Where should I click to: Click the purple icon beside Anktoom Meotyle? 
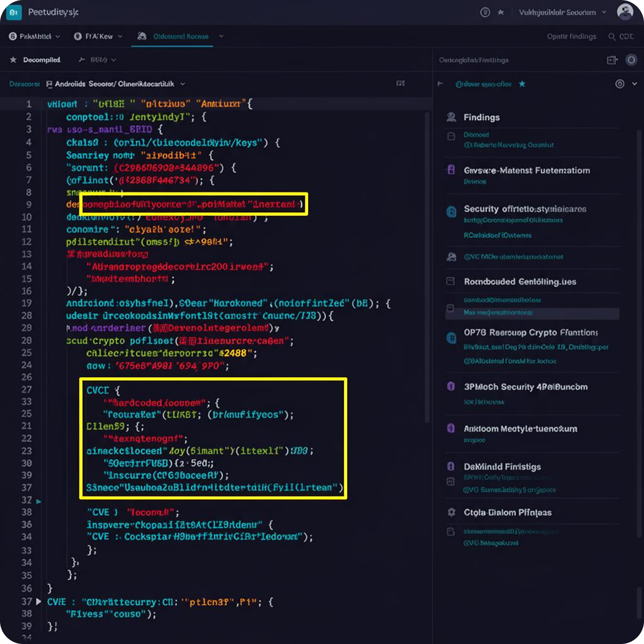pyautogui.click(x=451, y=428)
